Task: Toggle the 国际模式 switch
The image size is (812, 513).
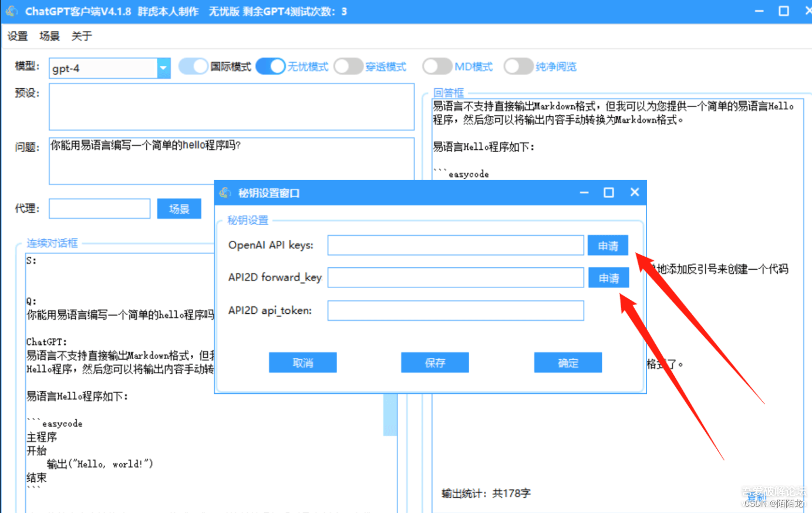Action: coord(193,66)
